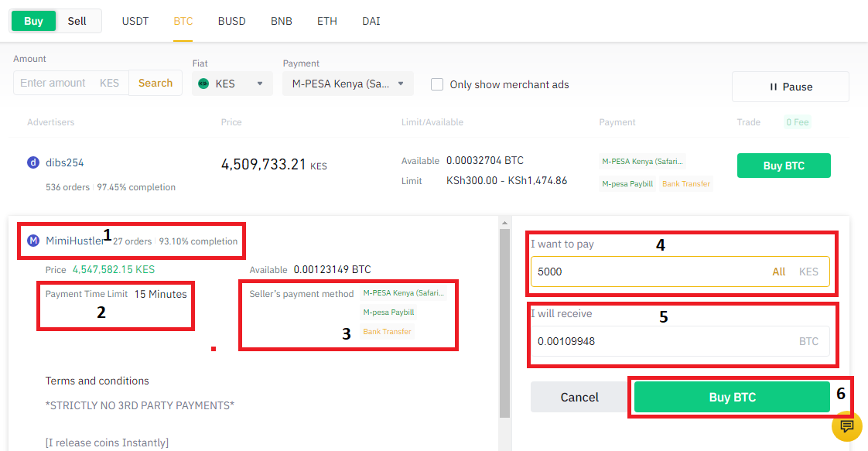
Task: Click dibs254 M-pesa Paybill tag
Action: (x=627, y=183)
